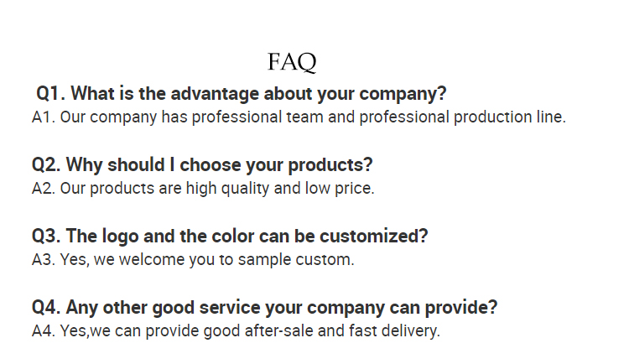
Task: Select question Q3 about logo customization
Action: click(x=230, y=237)
